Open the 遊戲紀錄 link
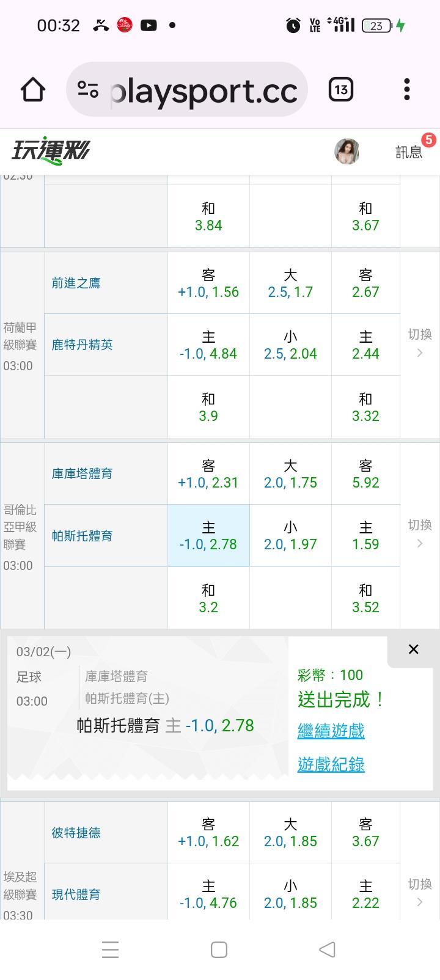The image size is (440, 980). click(331, 764)
